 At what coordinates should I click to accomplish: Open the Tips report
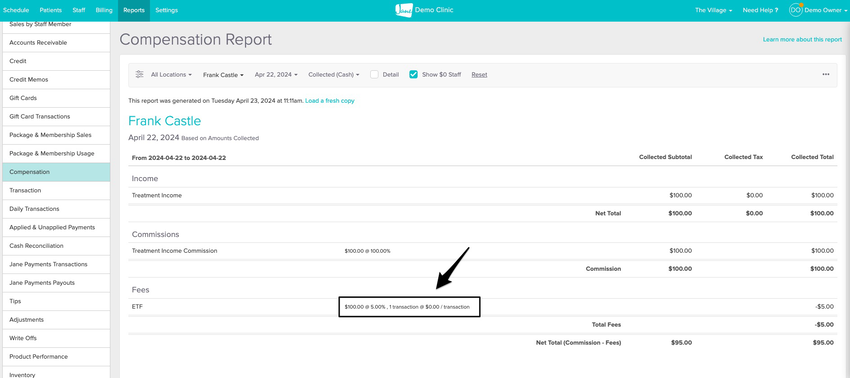coord(55,301)
